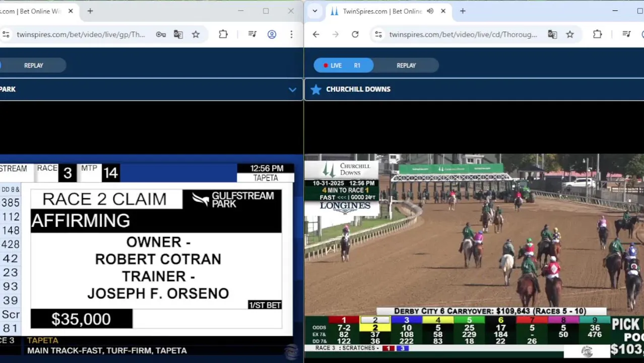Open media controls icon in right window
This screenshot has height=363, width=644.
[x=626, y=34]
